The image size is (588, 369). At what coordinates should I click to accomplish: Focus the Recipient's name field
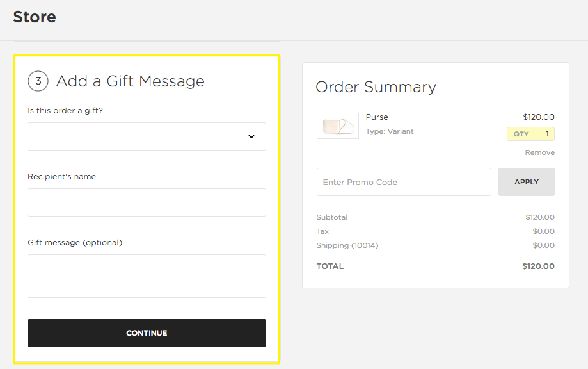(x=147, y=202)
